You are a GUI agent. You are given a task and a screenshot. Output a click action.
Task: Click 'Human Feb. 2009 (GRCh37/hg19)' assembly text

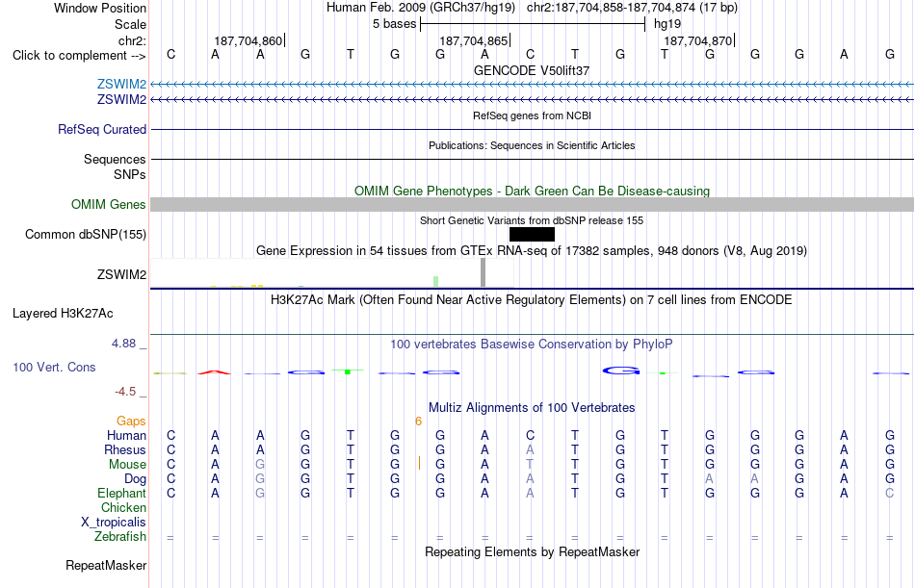click(421, 8)
